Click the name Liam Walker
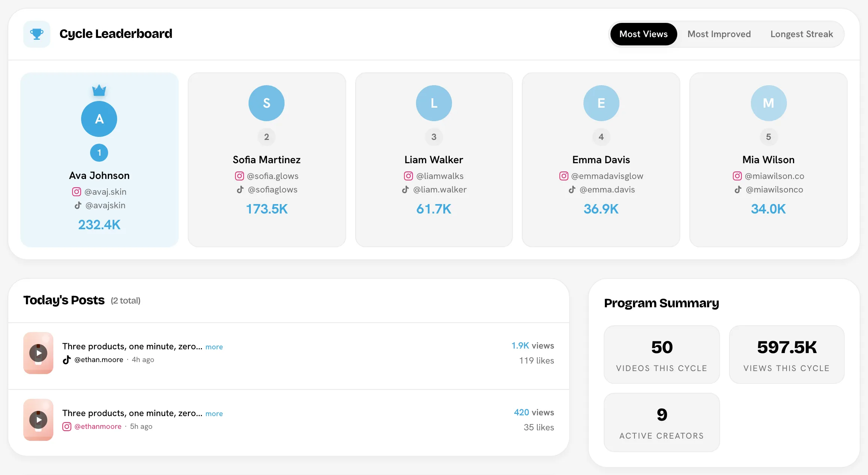 434,160
